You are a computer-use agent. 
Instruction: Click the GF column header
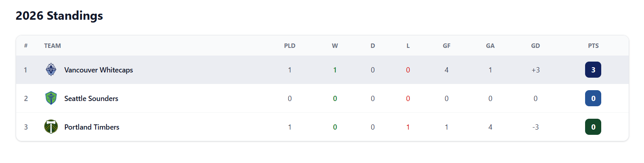coord(446,46)
